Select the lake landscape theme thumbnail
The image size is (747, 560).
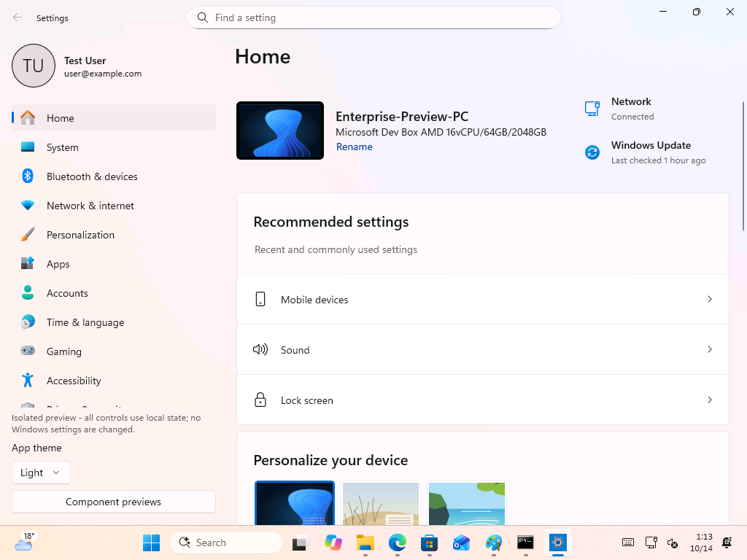coord(466,503)
